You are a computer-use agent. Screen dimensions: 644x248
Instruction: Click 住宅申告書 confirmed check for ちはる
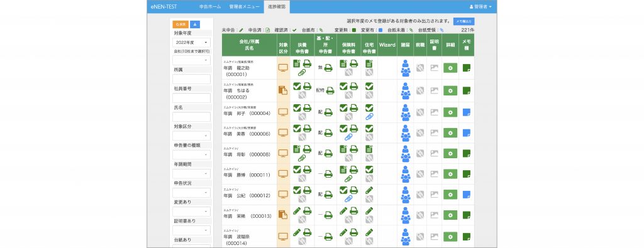(x=369, y=86)
